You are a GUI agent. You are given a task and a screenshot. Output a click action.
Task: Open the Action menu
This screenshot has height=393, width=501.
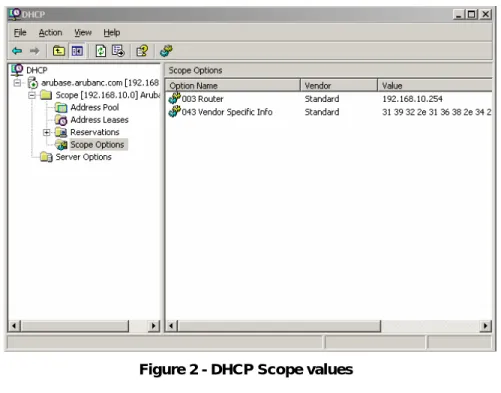[x=50, y=32]
